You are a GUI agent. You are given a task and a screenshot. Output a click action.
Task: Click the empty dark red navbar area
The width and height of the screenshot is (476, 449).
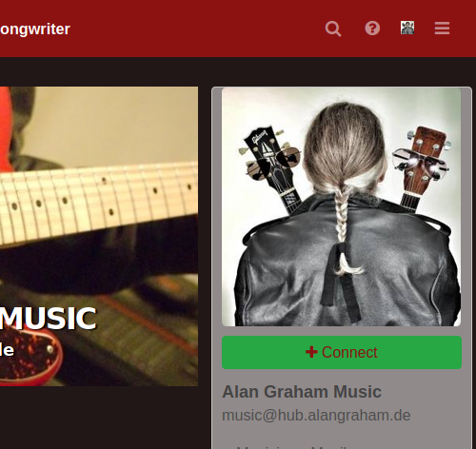click(197, 29)
